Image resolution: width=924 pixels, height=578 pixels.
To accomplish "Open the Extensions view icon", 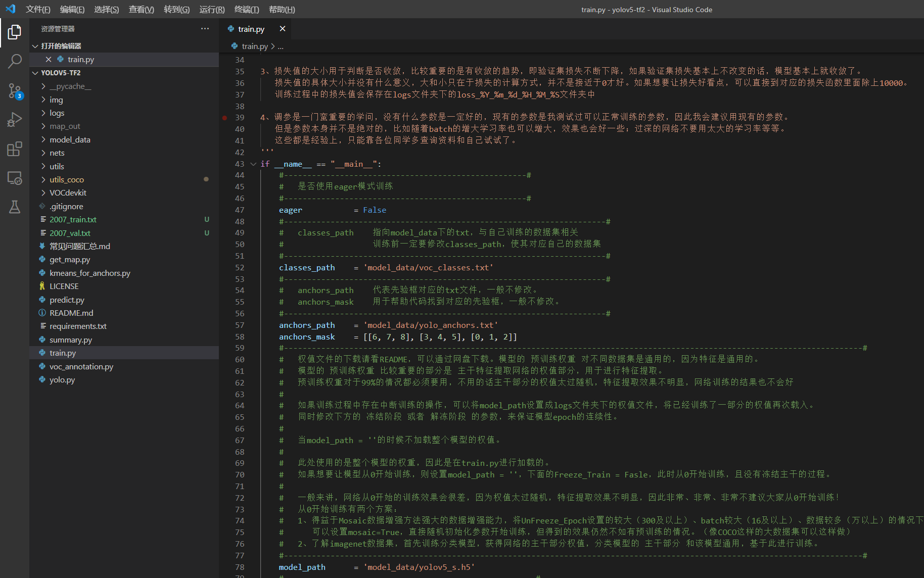I will (x=15, y=149).
